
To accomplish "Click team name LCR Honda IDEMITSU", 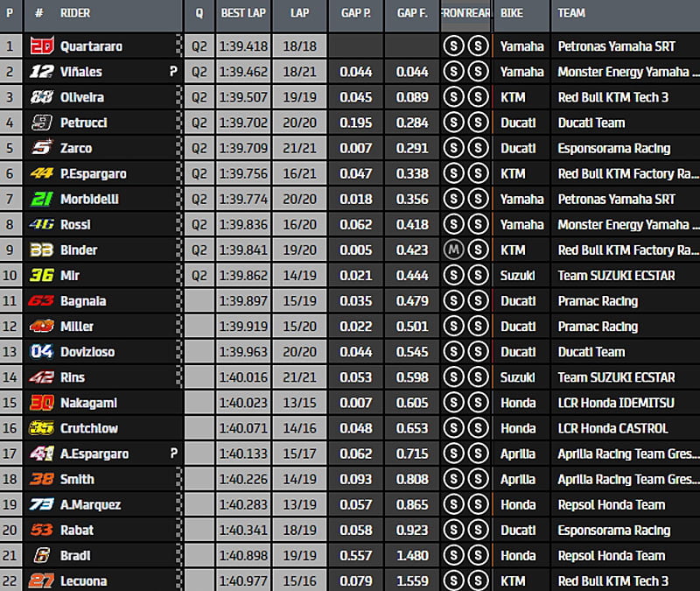I will [616, 403].
